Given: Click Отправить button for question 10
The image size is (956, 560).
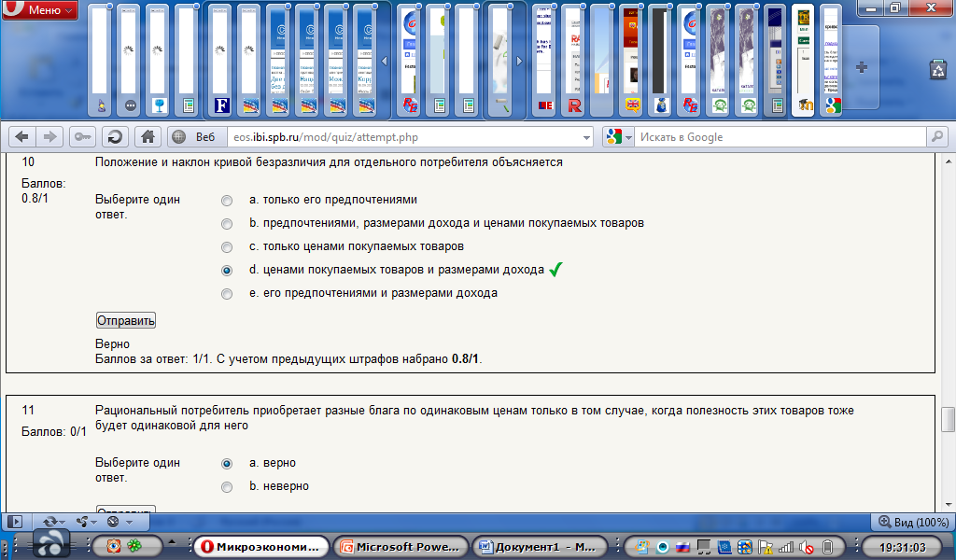Looking at the screenshot, I should pyautogui.click(x=126, y=320).
